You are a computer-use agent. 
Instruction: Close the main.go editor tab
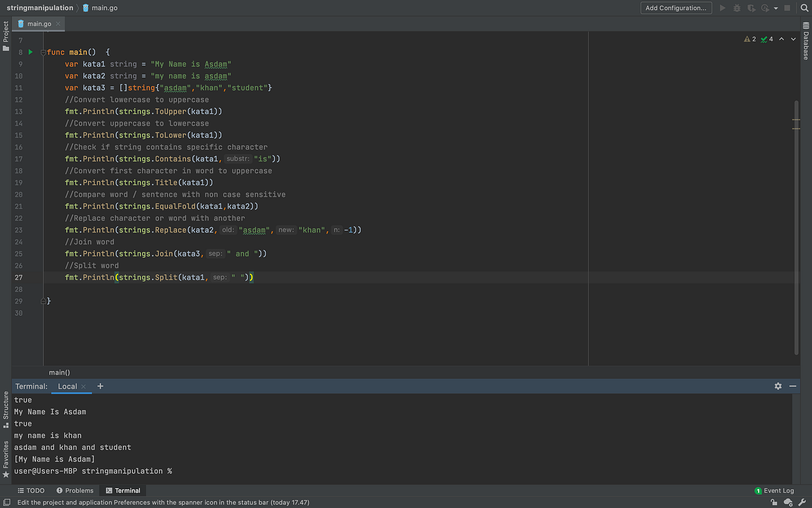click(x=58, y=24)
